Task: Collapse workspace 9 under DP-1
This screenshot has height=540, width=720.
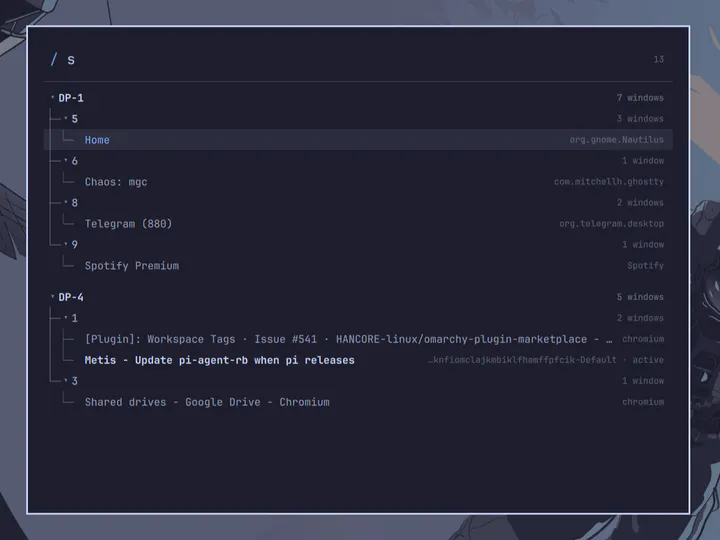Action: (66, 244)
